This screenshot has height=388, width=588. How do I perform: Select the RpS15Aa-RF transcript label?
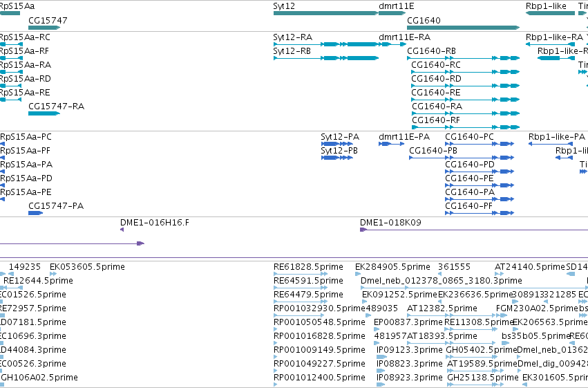24,51
